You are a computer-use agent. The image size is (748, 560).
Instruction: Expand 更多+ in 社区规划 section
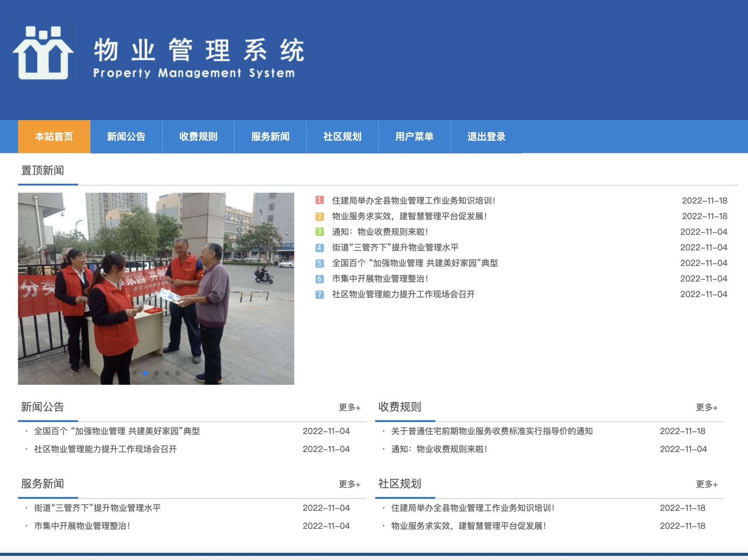click(x=707, y=484)
